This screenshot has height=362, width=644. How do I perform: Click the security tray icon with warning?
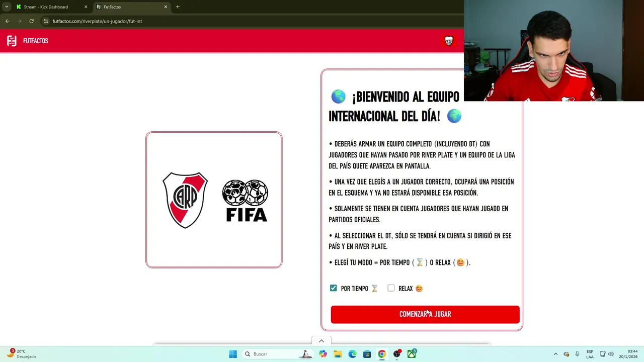[567, 354]
